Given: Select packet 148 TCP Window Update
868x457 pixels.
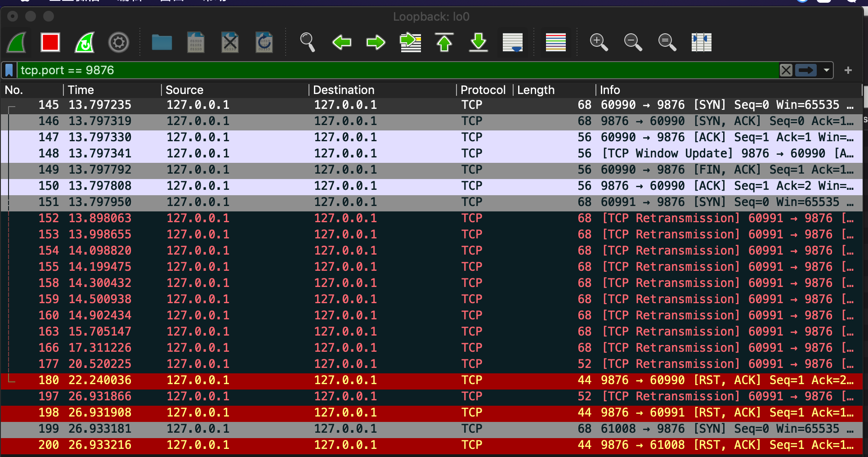Looking at the screenshot, I should [432, 154].
